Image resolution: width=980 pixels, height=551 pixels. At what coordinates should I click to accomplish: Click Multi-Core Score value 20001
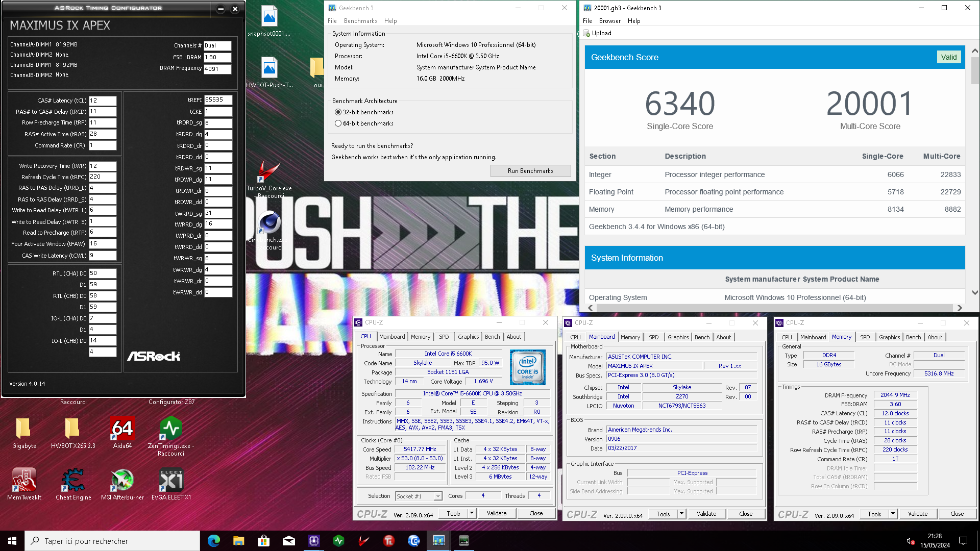pos(870,104)
